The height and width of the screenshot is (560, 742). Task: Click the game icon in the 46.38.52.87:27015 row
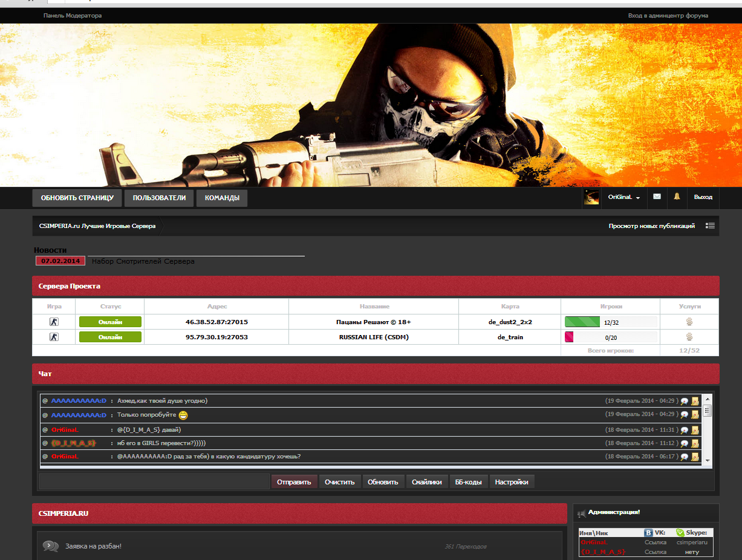[x=54, y=322]
